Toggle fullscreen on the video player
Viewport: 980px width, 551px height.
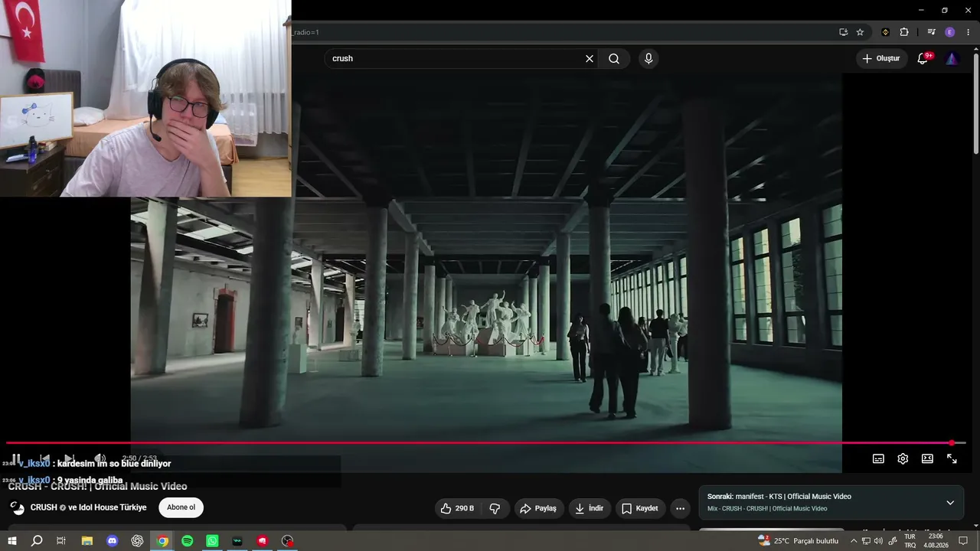[952, 458]
